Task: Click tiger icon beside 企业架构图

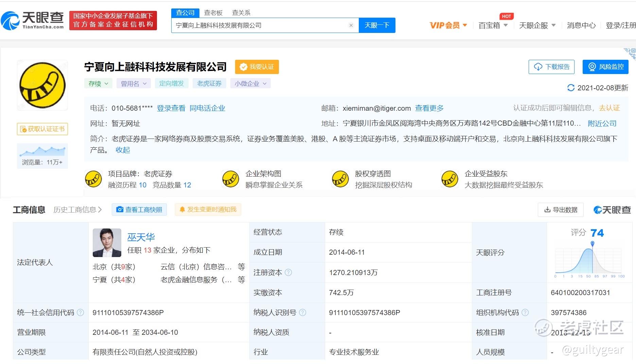Action: [x=231, y=179]
